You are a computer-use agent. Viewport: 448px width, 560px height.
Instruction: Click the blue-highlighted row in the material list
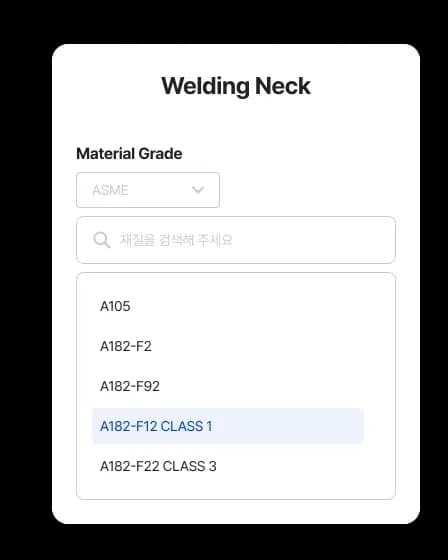click(x=228, y=426)
